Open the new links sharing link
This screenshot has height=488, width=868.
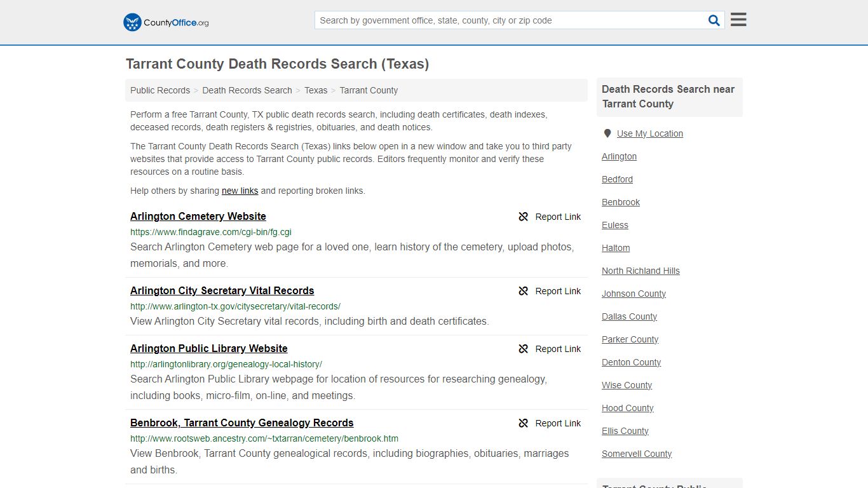(240, 191)
